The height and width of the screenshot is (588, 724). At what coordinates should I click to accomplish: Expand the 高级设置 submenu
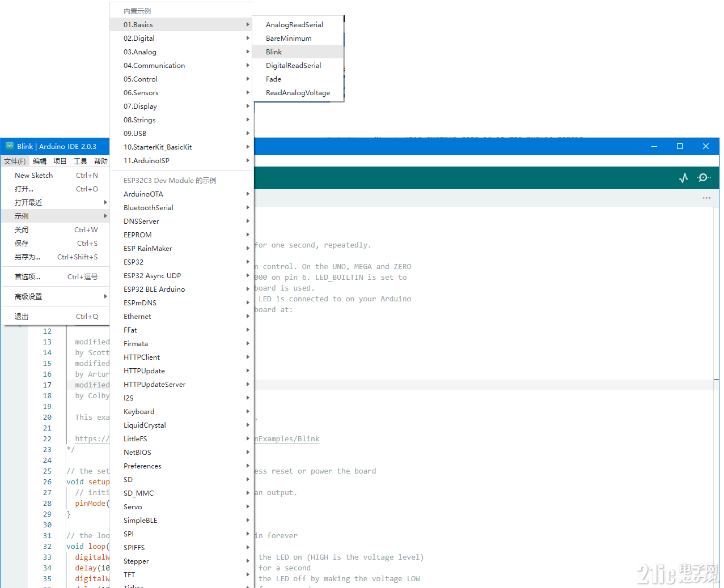56,297
